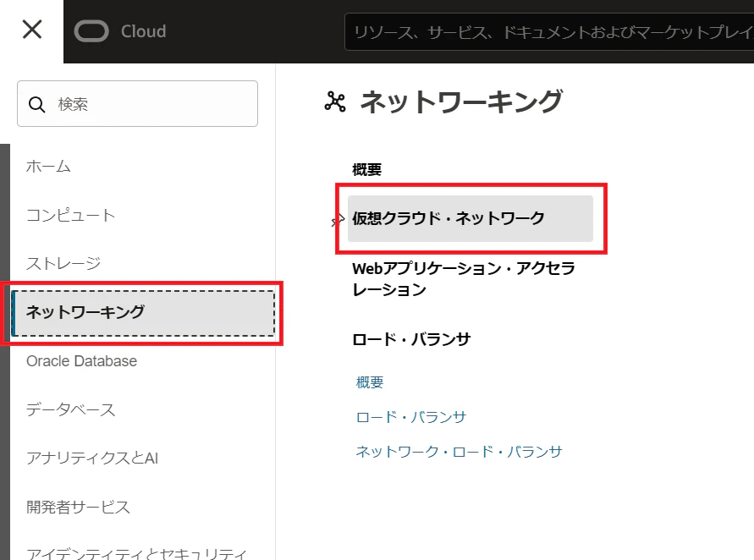754x560 pixels.
Task: Open the アイデンティティとセキュリティ menu category
Action: point(136,554)
